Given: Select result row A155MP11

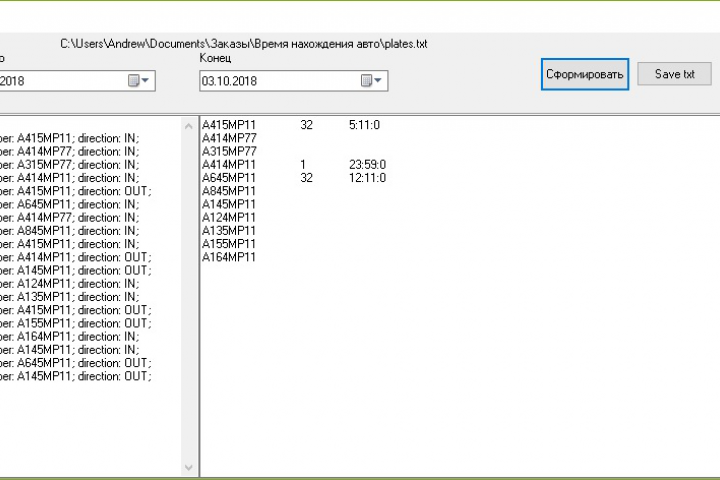Looking at the screenshot, I should (x=229, y=244).
